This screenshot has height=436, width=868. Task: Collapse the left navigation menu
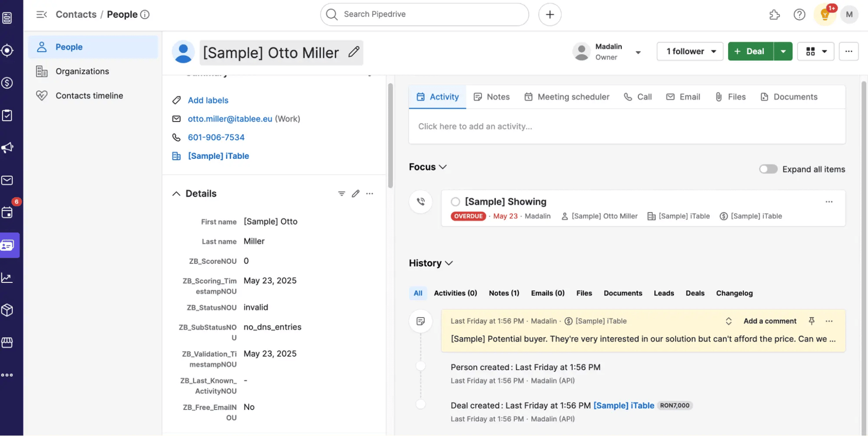point(41,14)
